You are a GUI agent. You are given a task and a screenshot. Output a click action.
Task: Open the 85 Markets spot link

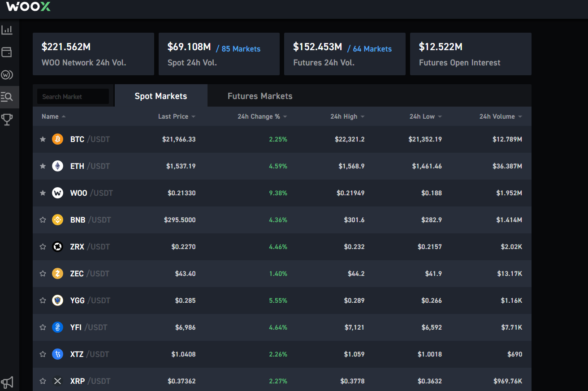(x=238, y=49)
